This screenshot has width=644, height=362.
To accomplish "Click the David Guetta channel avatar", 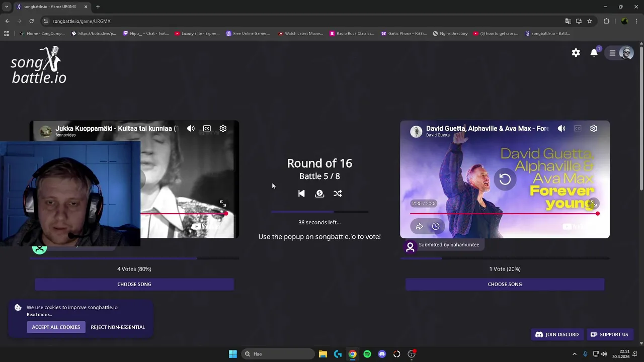I will pos(416,131).
